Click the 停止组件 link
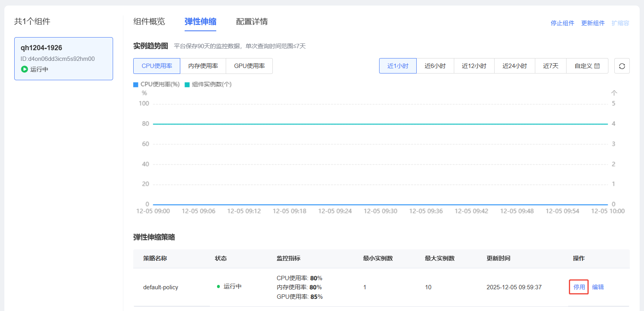The image size is (644, 311). [x=562, y=23]
